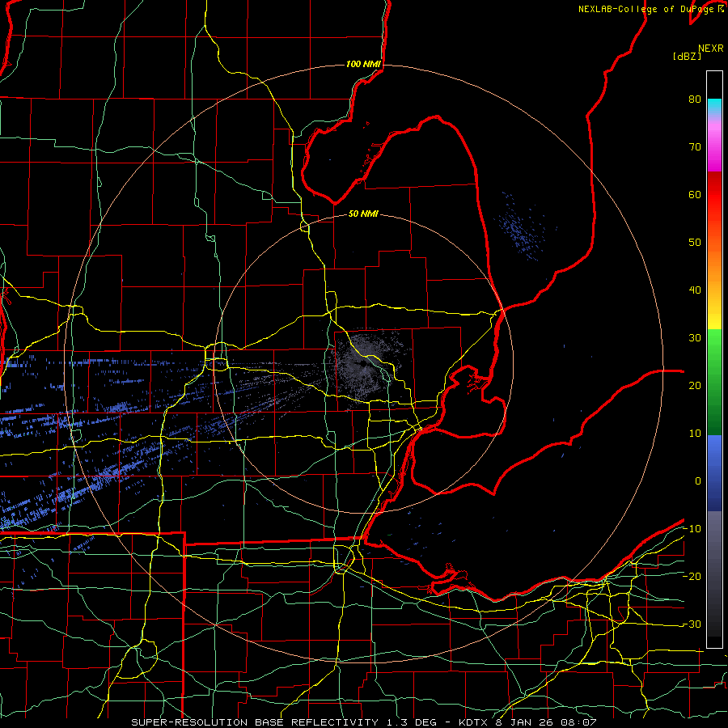The image size is (728, 728).
Task: Click the Super-Resolution Base Reflectivity caption
Action: point(363,722)
